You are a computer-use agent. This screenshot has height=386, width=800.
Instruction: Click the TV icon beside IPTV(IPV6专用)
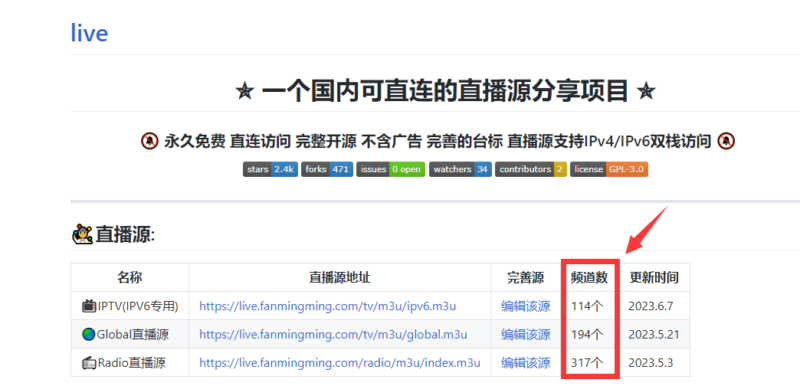(89, 306)
